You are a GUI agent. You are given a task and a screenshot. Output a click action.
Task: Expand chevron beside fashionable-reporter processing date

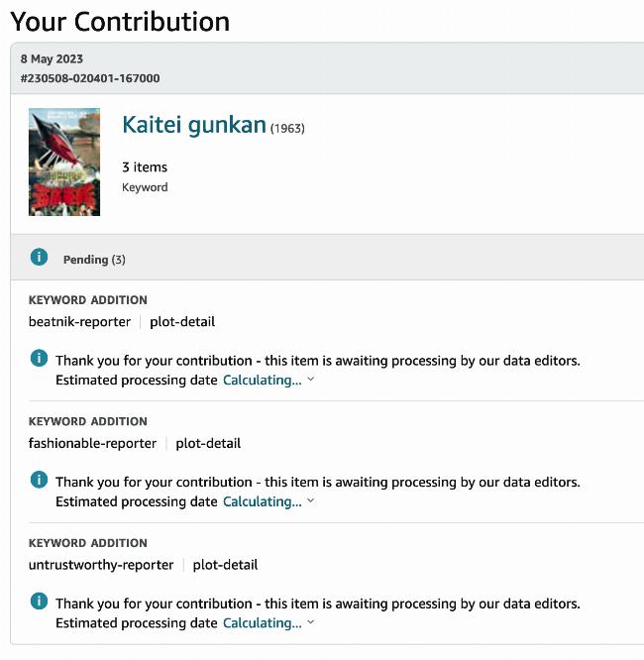(x=311, y=500)
